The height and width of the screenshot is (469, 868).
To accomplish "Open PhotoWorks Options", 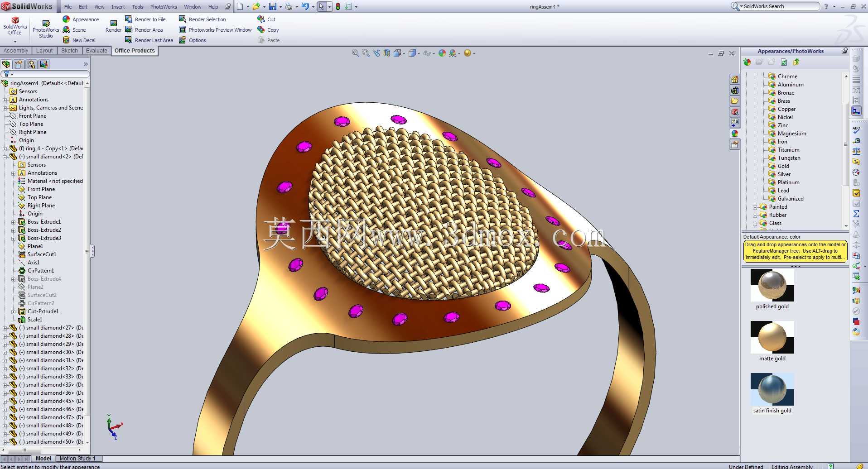I will [193, 40].
